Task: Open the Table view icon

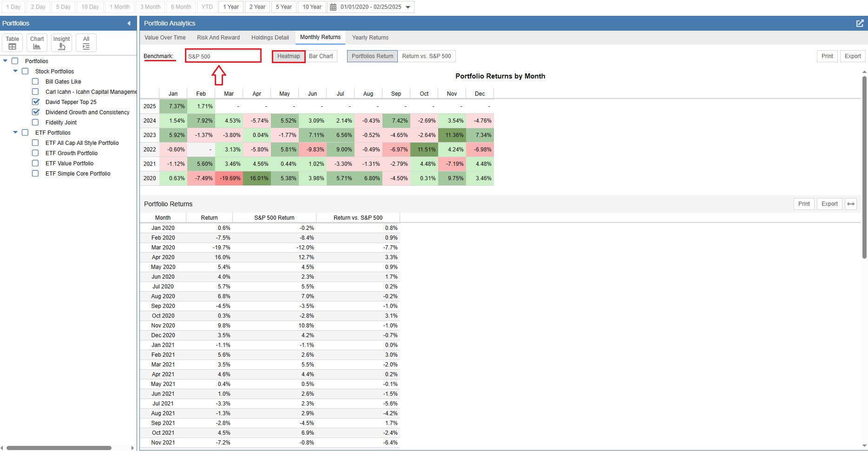Action: 13,43
